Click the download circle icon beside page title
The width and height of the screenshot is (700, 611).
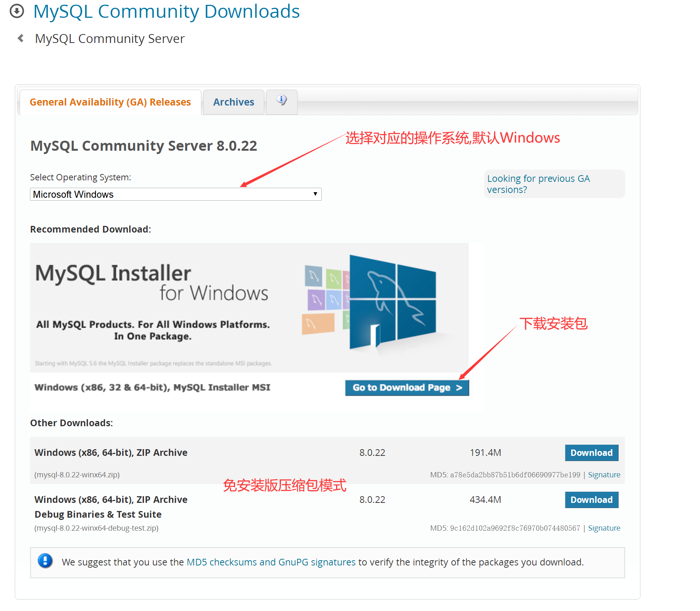click(17, 11)
